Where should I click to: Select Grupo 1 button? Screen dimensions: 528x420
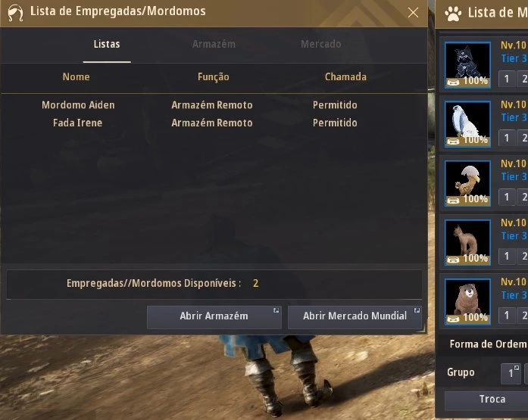pyautogui.click(x=511, y=373)
